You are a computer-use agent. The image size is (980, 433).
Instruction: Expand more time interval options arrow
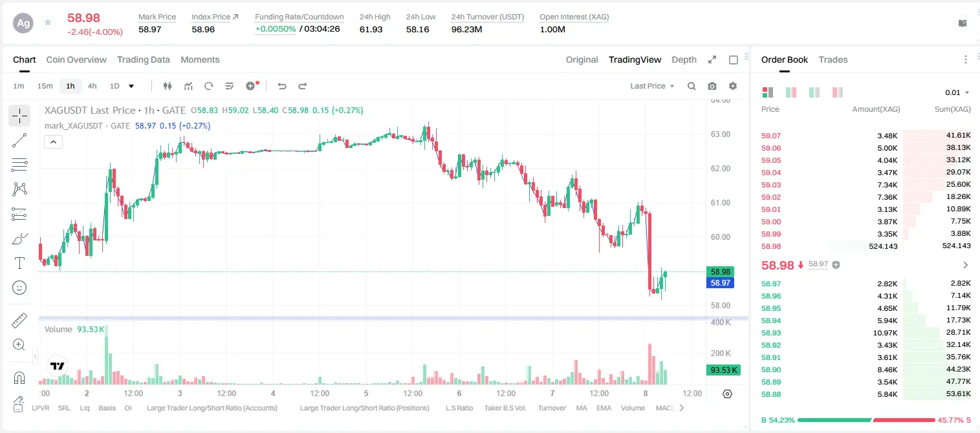point(132,86)
